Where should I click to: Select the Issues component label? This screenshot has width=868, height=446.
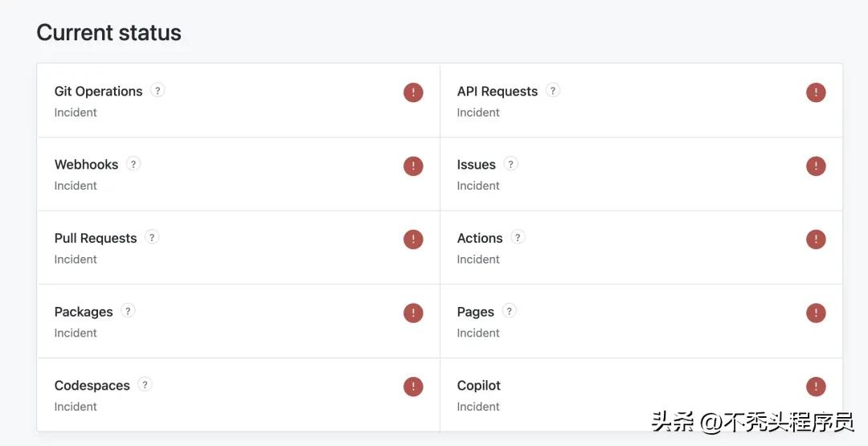(x=476, y=165)
